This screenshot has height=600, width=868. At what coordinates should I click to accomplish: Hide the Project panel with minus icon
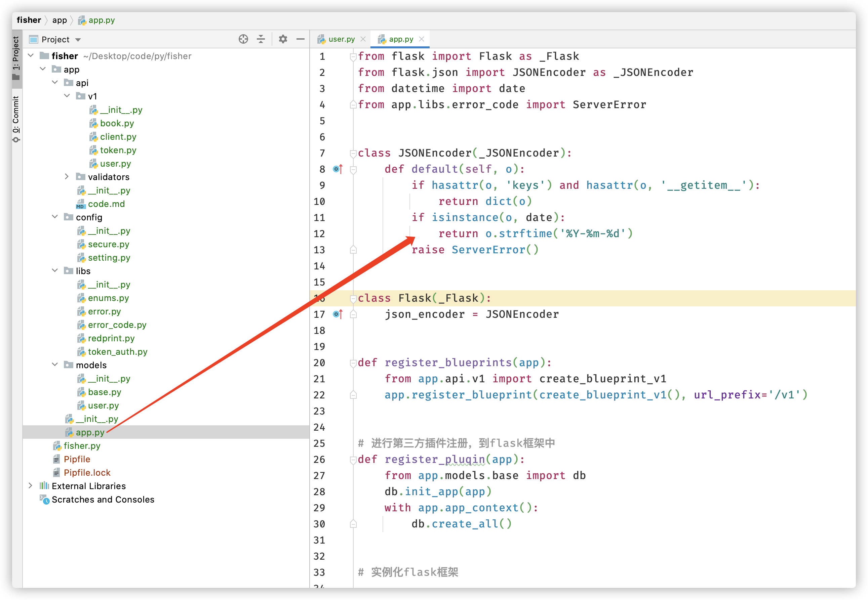tap(301, 39)
